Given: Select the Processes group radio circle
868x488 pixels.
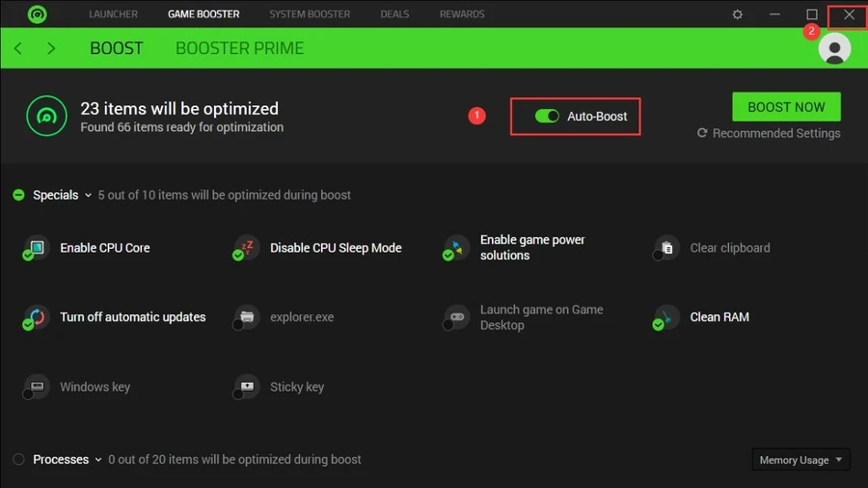Looking at the screenshot, I should click(x=19, y=459).
